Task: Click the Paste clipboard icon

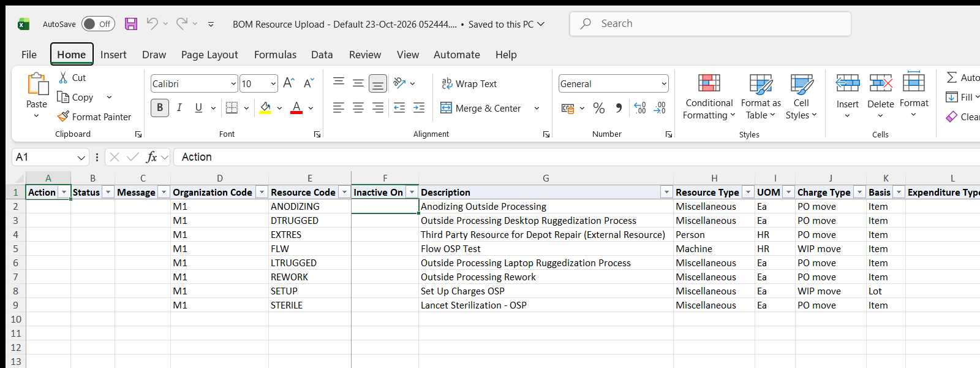Action: point(37,85)
